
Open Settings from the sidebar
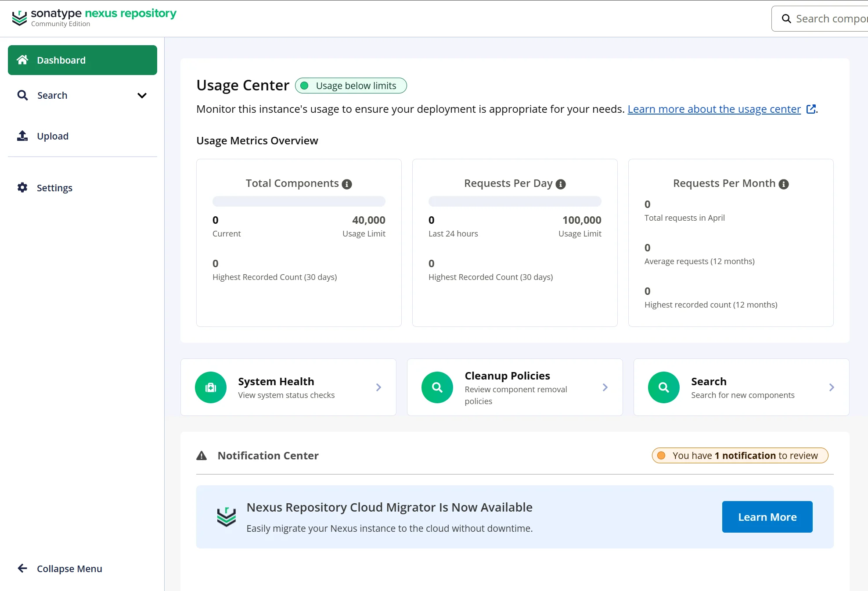tap(83, 188)
